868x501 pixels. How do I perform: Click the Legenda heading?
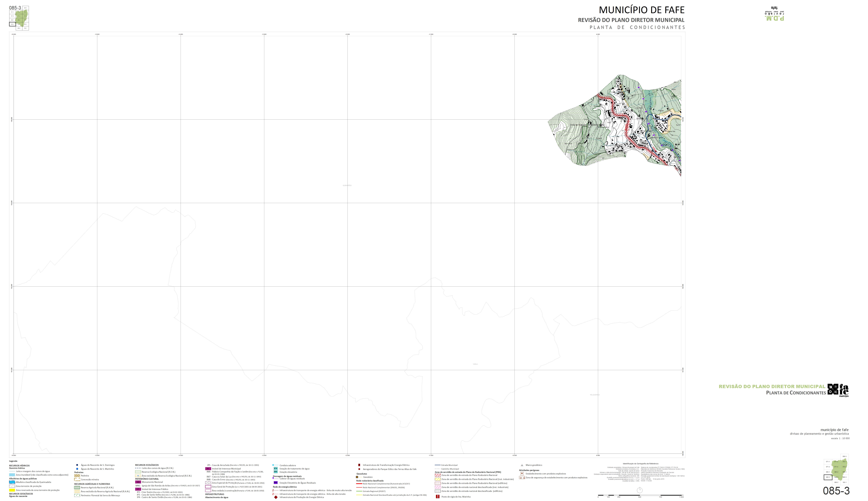click(x=13, y=461)
